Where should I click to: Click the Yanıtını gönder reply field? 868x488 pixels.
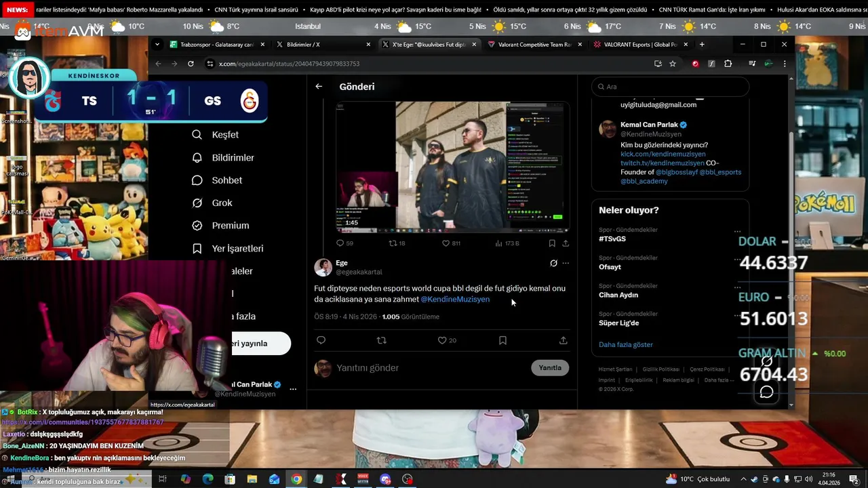coord(431,368)
